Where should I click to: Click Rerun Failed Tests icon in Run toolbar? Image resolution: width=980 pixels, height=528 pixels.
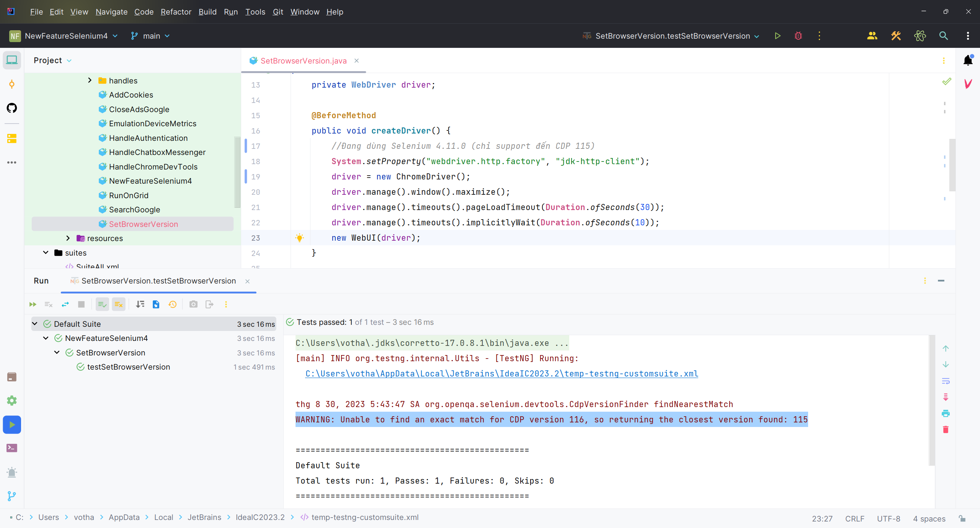[x=49, y=305]
